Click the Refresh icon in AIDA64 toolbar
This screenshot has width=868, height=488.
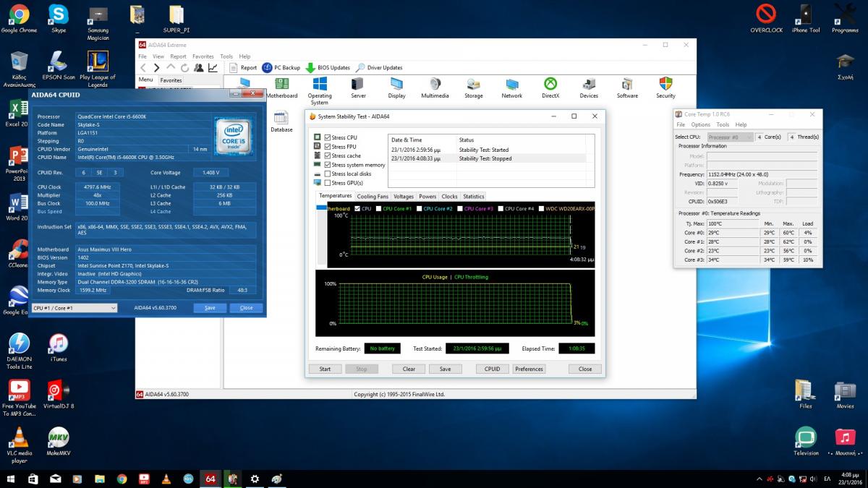[185, 68]
